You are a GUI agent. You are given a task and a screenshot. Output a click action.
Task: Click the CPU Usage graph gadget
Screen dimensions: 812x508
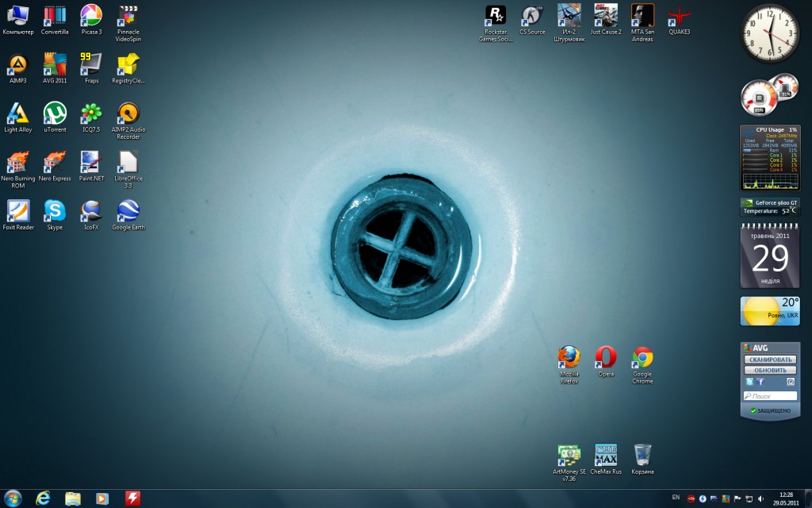(770, 158)
